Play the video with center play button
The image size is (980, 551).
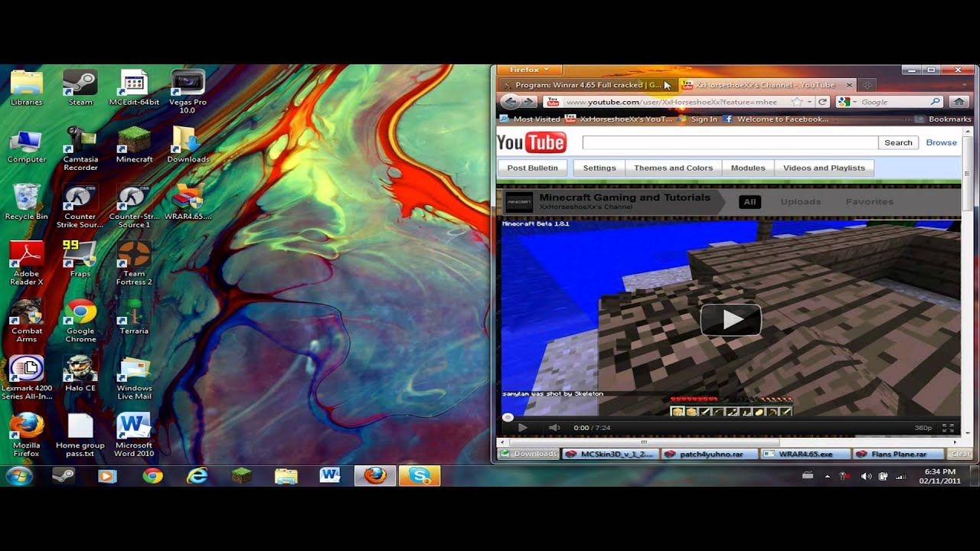[x=730, y=320]
